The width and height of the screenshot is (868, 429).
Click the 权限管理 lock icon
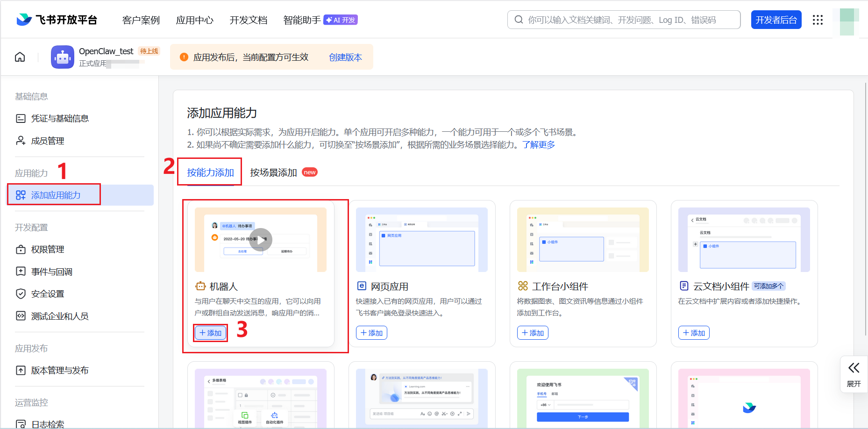[x=21, y=249]
